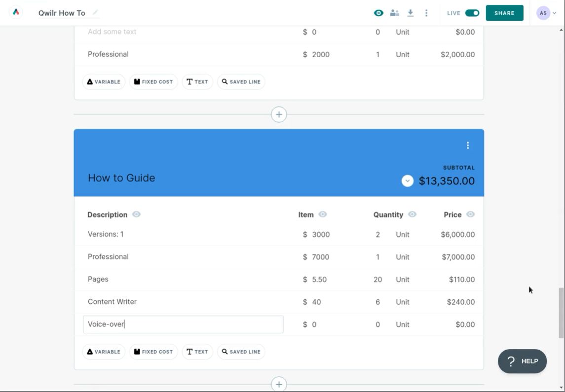The height and width of the screenshot is (392, 565).
Task: Click Versions: 1 description
Action: coord(106,234)
